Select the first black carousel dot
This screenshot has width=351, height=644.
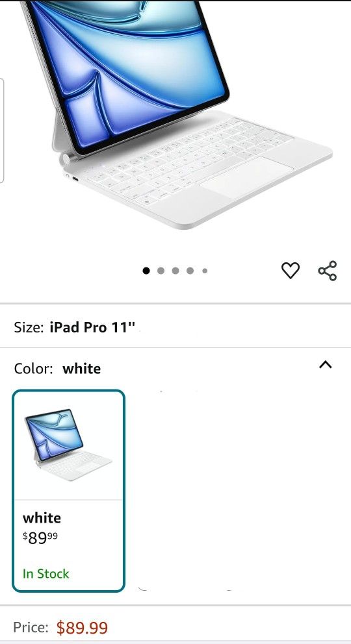point(146,270)
